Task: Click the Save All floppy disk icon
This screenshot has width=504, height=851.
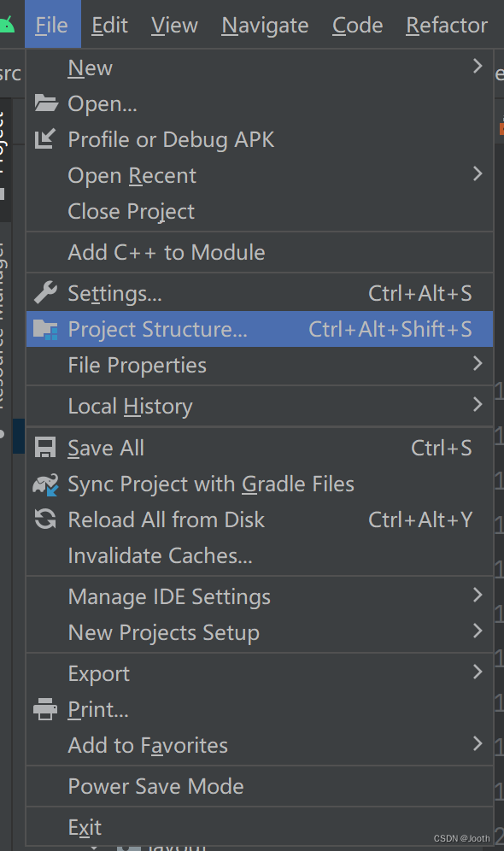Action: tap(44, 448)
